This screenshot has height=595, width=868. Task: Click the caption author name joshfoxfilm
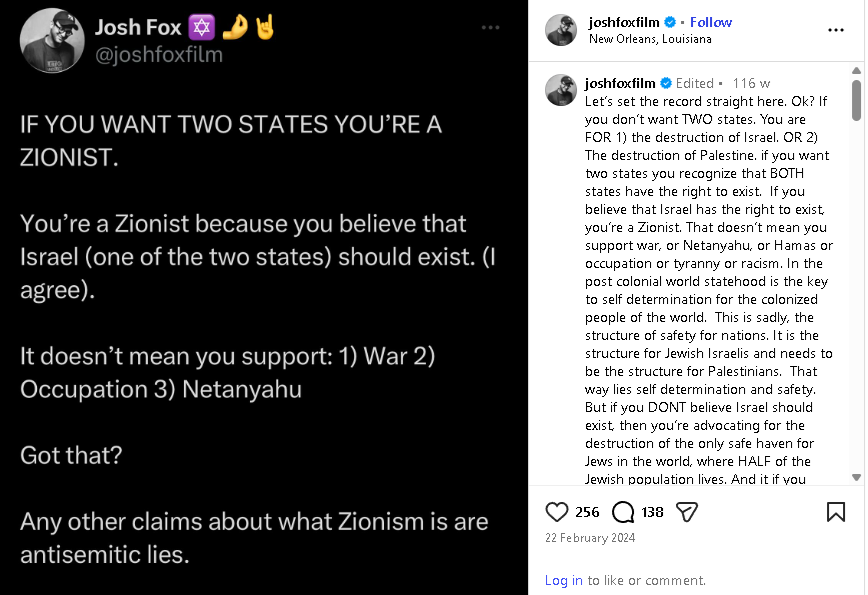pyautogui.click(x=620, y=83)
